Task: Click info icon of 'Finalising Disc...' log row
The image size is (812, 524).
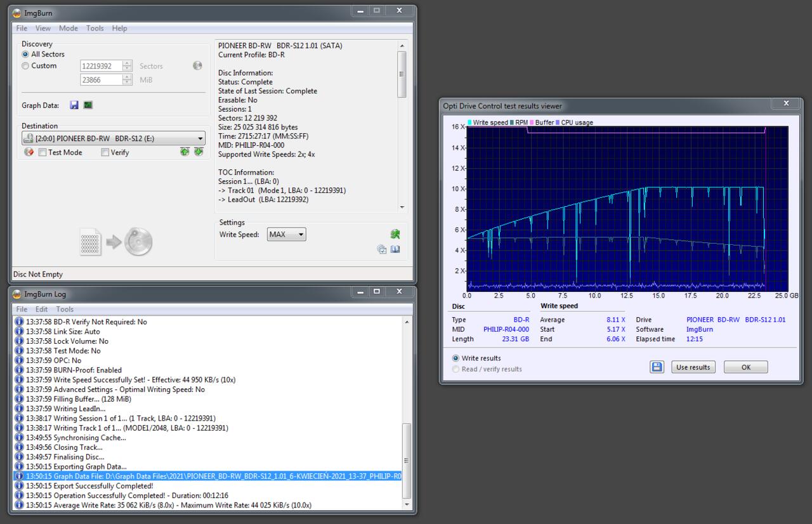Action: click(x=19, y=457)
